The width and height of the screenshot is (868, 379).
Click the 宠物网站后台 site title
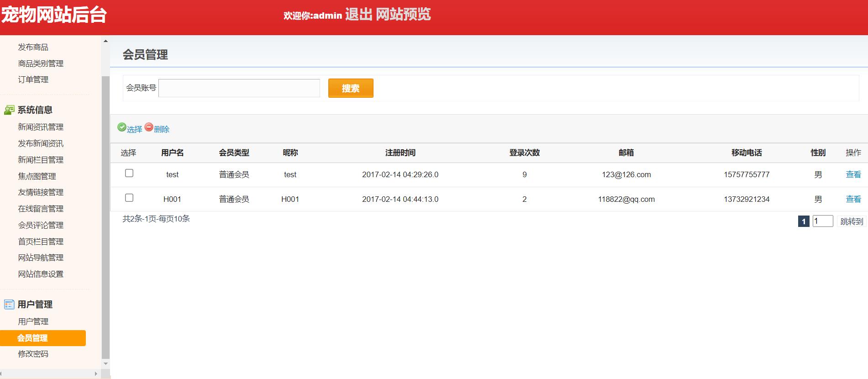pyautogui.click(x=54, y=15)
